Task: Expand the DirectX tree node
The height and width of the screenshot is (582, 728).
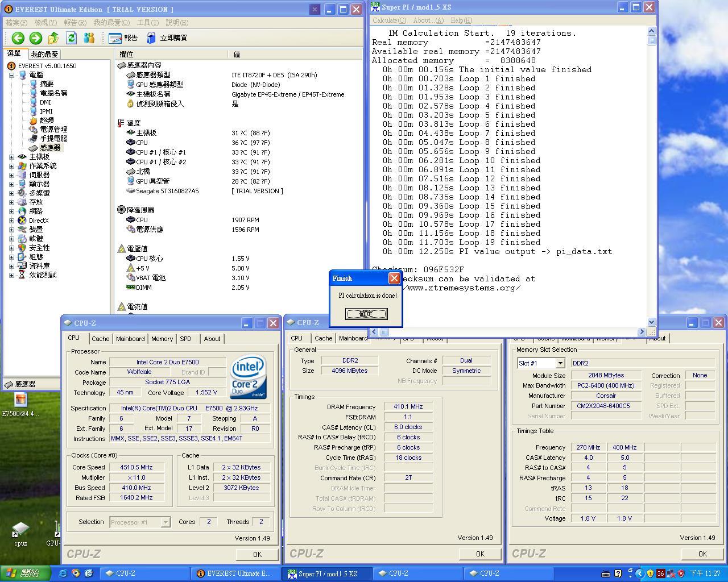Action: point(12,221)
